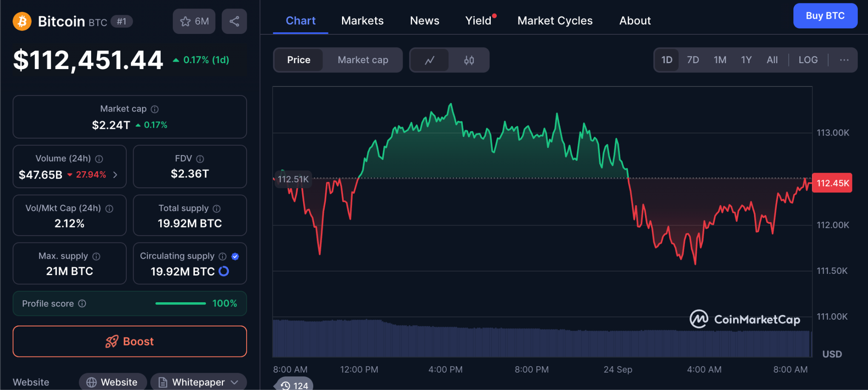The height and width of the screenshot is (390, 868).
Task: Expand Volume 24h details chevron
Action: point(115,175)
